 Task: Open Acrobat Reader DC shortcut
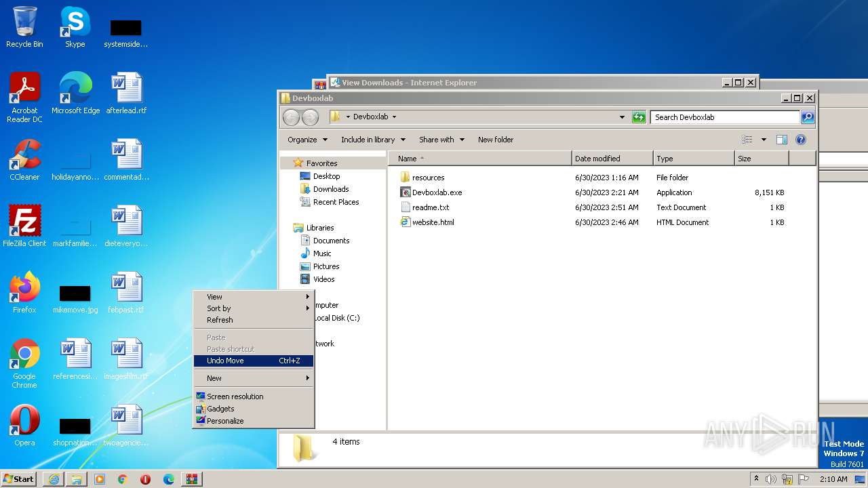pos(24,98)
